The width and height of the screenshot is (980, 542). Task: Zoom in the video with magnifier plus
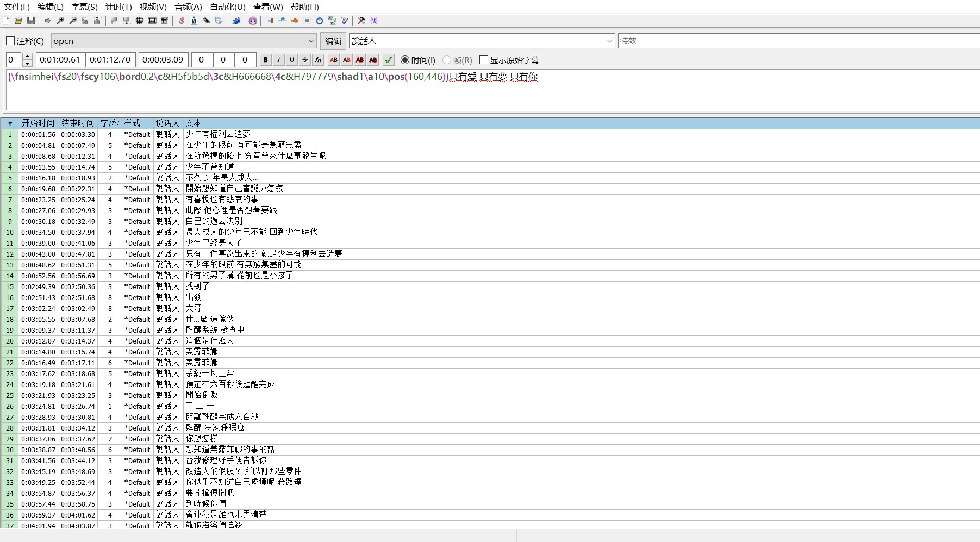pos(60,21)
